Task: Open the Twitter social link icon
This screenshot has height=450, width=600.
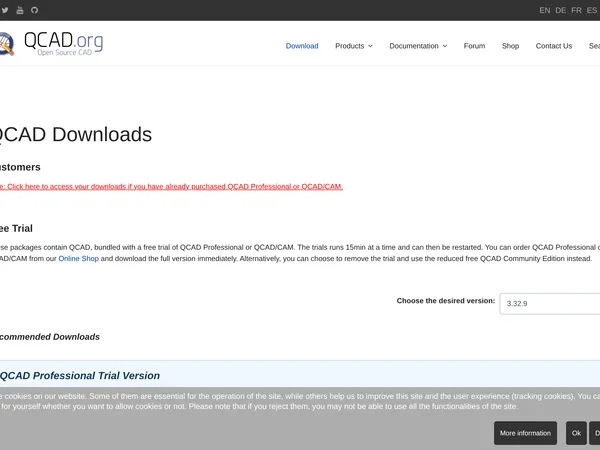Action: point(5,10)
